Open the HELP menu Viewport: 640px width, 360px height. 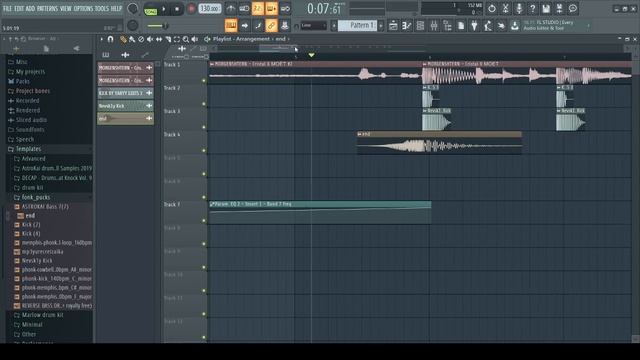click(x=116, y=9)
